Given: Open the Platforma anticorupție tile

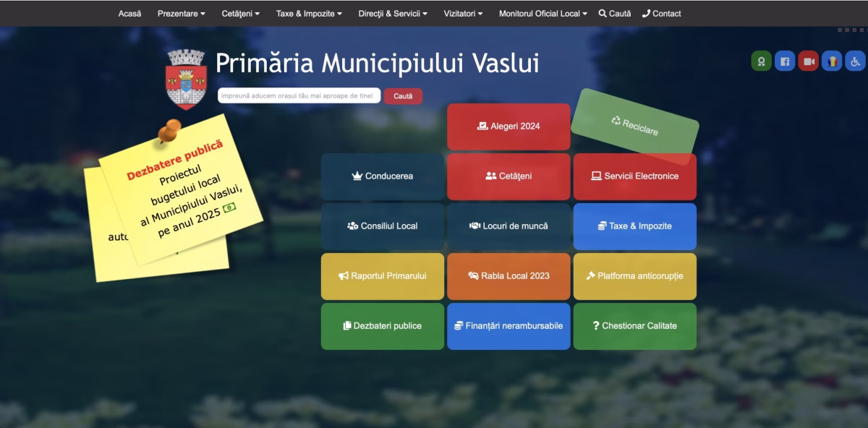Looking at the screenshot, I should click(x=635, y=276).
